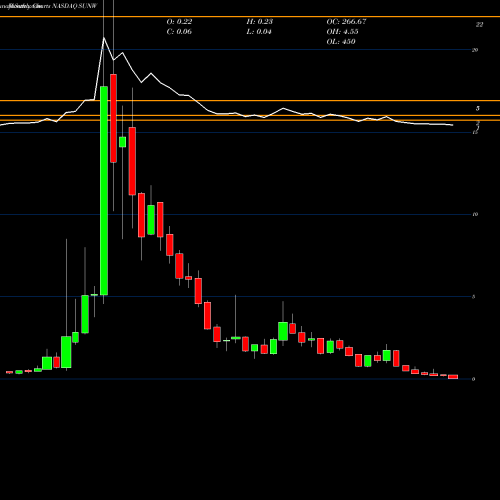Click the high value H: 0.23
Image resolution: width=500 pixels, height=500 pixels.
click(260, 22)
